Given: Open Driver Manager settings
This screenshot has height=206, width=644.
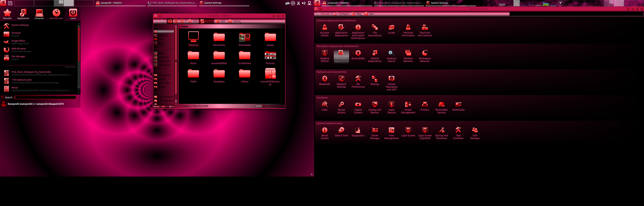Looking at the screenshot, I should click(375, 133).
